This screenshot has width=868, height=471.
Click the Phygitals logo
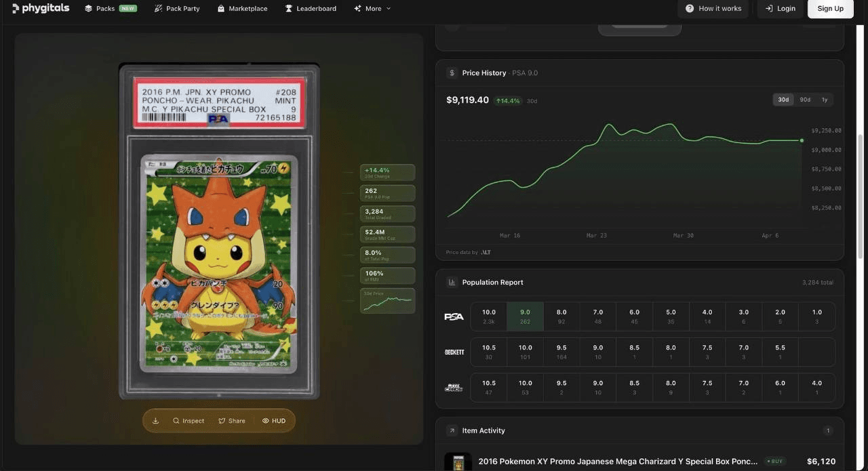click(40, 8)
